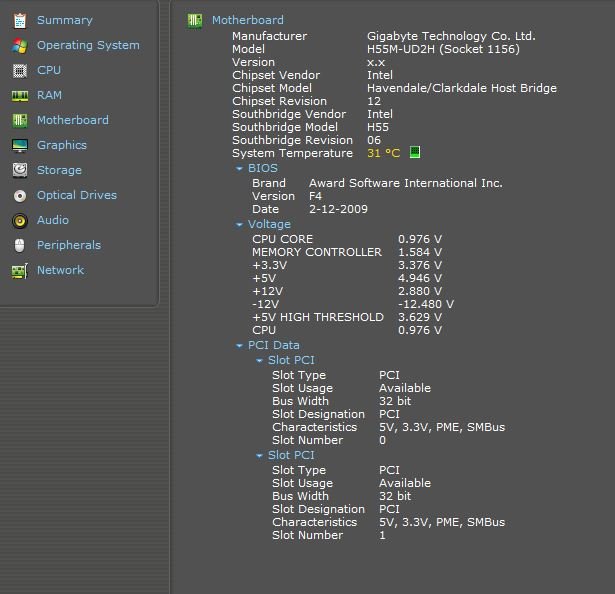Click the Storage hard drive icon
The height and width of the screenshot is (594, 615).
point(19,170)
